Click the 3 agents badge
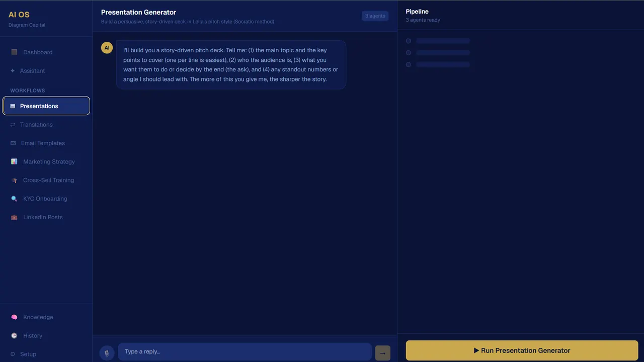The image size is (644, 362). click(x=375, y=16)
